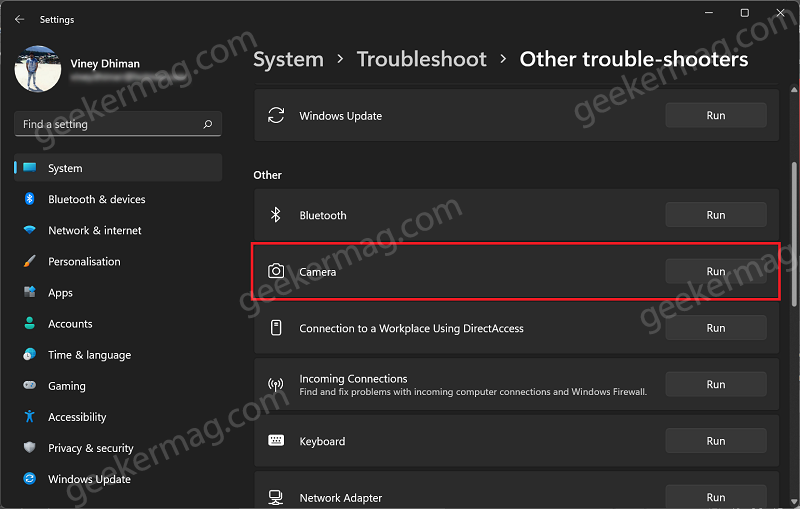800x509 pixels.
Task: Click the Bluetooth troubleshooter icon
Action: pos(276,215)
